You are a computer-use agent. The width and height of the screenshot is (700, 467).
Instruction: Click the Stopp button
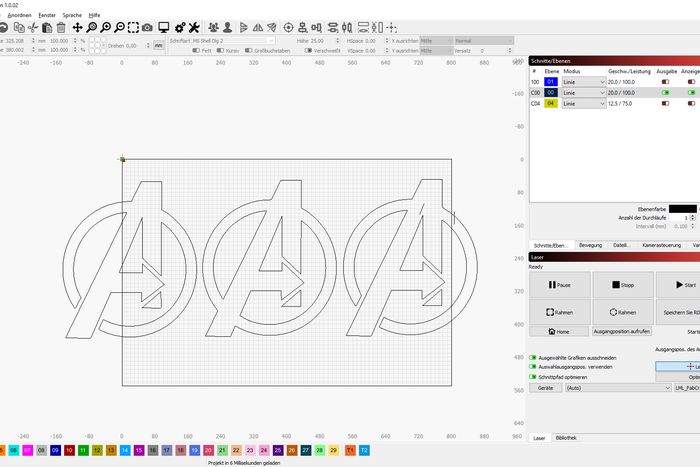[x=623, y=284]
